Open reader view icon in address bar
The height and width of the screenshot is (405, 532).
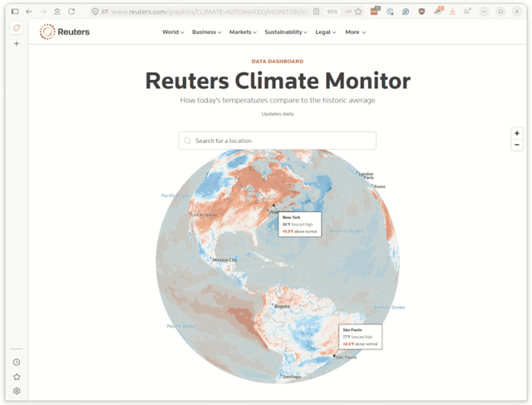(316, 12)
